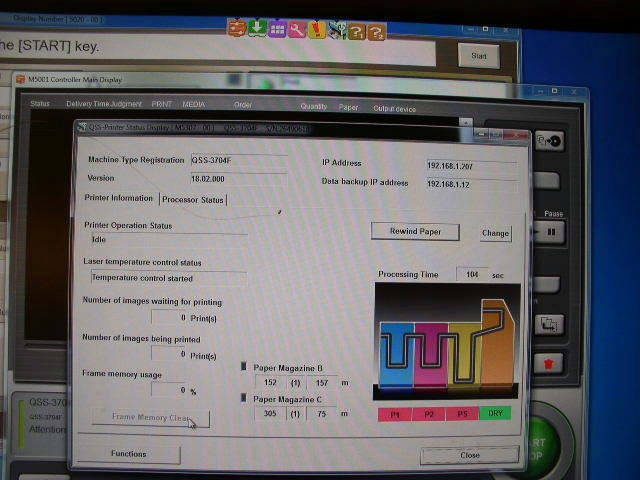Click the orange toolbox icon in top toolbar
This screenshot has height=480, width=640.
(x=237, y=29)
